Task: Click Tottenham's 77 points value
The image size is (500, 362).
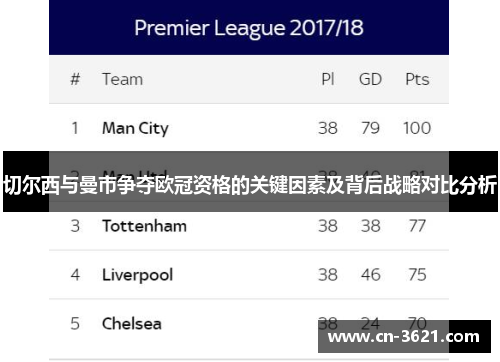Action: pos(417,226)
